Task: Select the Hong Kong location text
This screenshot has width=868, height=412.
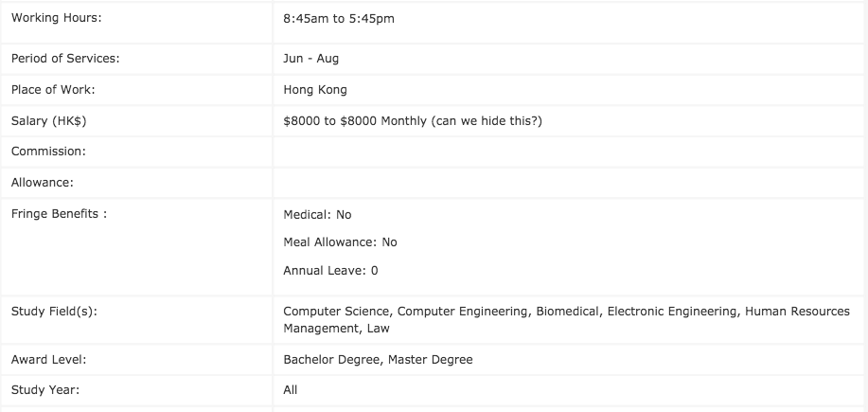Action: pyautogui.click(x=315, y=90)
